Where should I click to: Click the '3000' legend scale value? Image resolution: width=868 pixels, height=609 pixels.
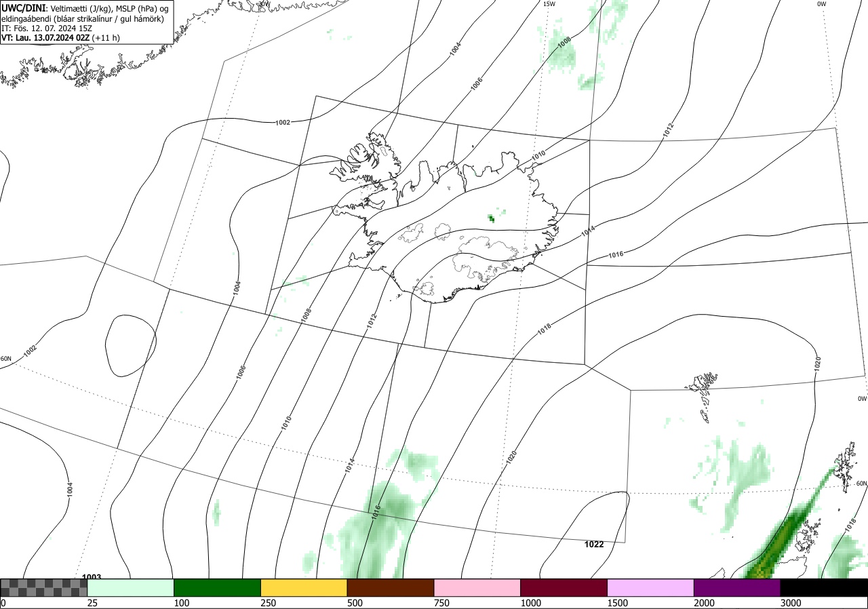tap(791, 603)
